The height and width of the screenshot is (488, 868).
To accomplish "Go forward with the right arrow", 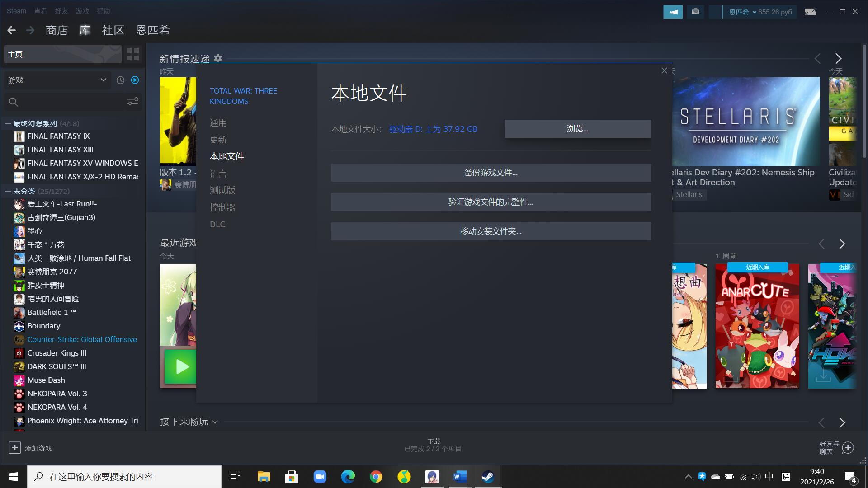I will [x=30, y=30].
